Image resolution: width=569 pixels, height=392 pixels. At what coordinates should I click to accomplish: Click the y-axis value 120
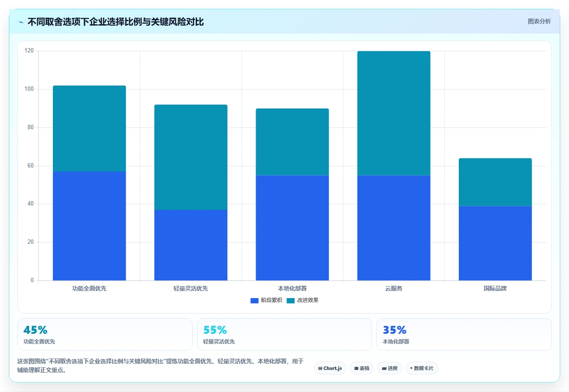point(29,51)
